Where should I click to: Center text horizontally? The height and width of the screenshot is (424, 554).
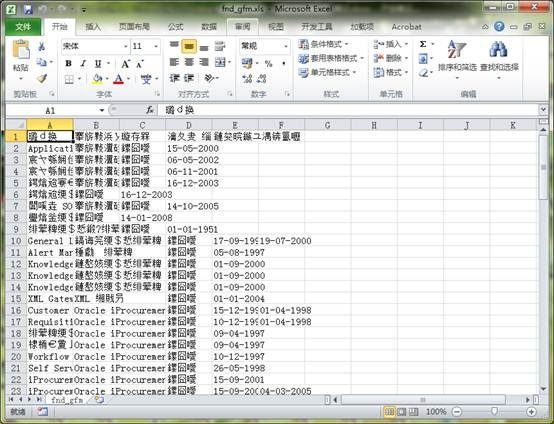tap(189, 63)
